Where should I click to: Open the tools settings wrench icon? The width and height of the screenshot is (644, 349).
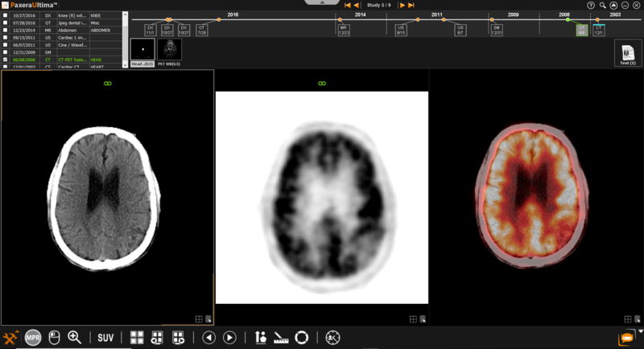[11, 338]
